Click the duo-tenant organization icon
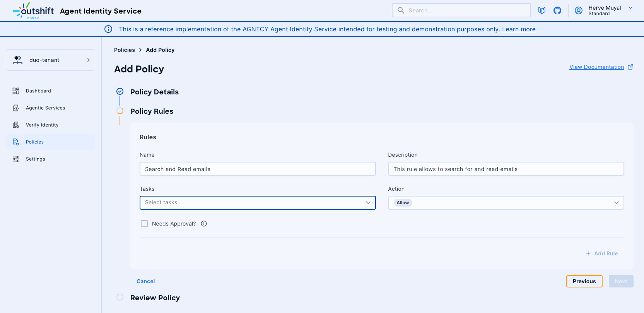The width and height of the screenshot is (644, 313). pyautogui.click(x=18, y=60)
